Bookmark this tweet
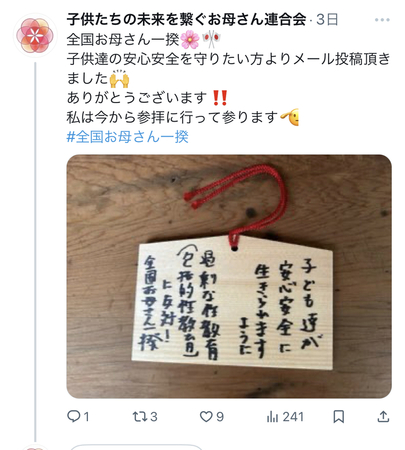The width and height of the screenshot is (405, 450). pos(339,417)
